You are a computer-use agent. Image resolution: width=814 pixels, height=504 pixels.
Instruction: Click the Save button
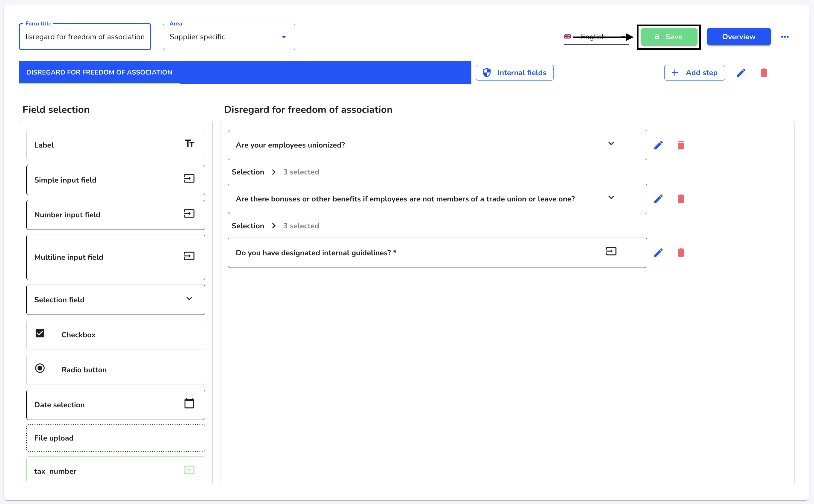(669, 37)
